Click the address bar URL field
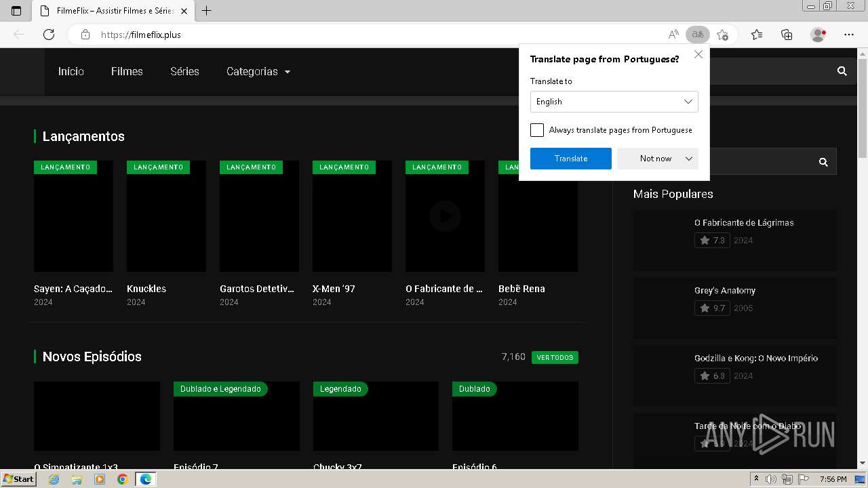The width and height of the screenshot is (868, 488). 380,35
